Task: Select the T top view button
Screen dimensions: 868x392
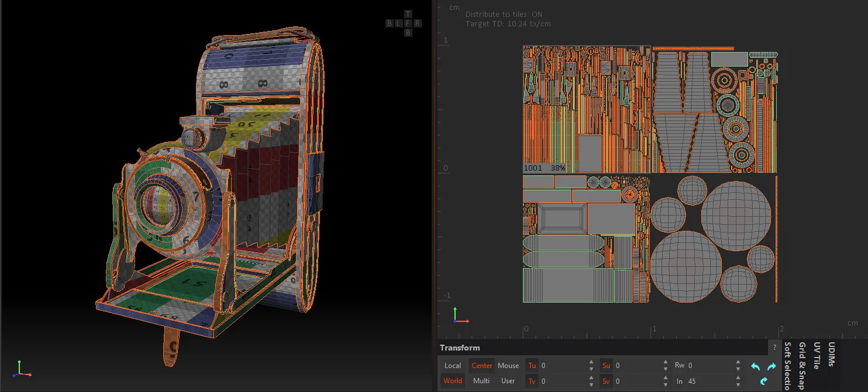Action: pyautogui.click(x=408, y=14)
